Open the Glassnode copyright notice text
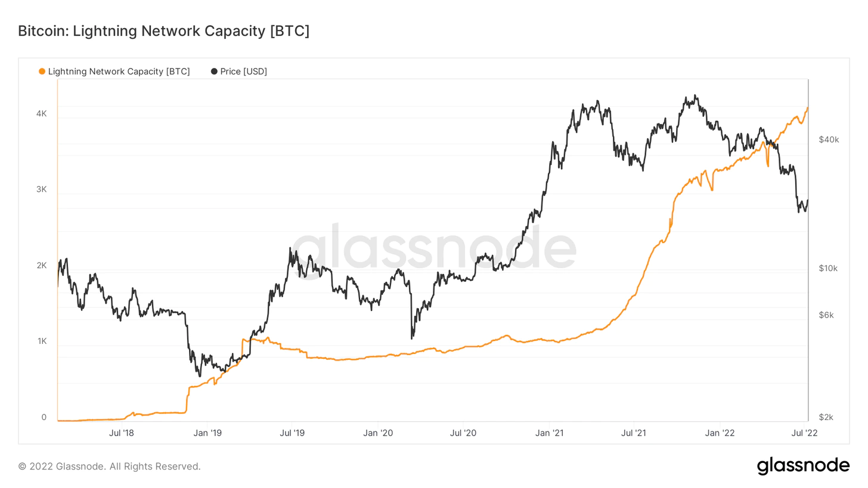 110,466
